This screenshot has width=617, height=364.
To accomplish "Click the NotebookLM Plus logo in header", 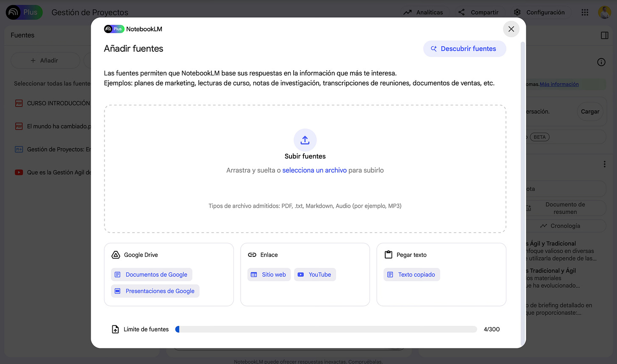I will click(x=24, y=12).
